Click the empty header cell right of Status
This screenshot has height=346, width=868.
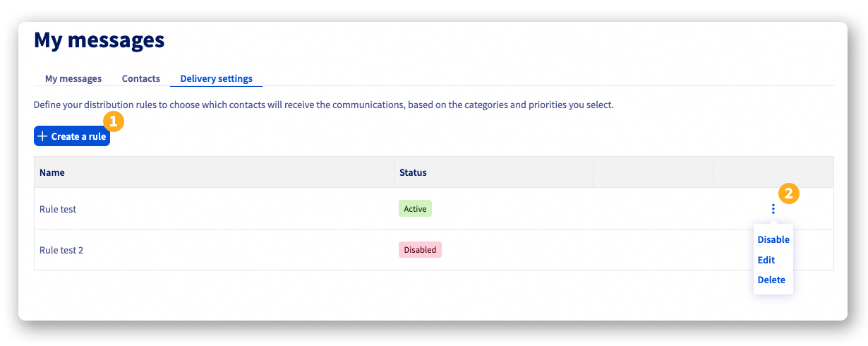(x=653, y=172)
